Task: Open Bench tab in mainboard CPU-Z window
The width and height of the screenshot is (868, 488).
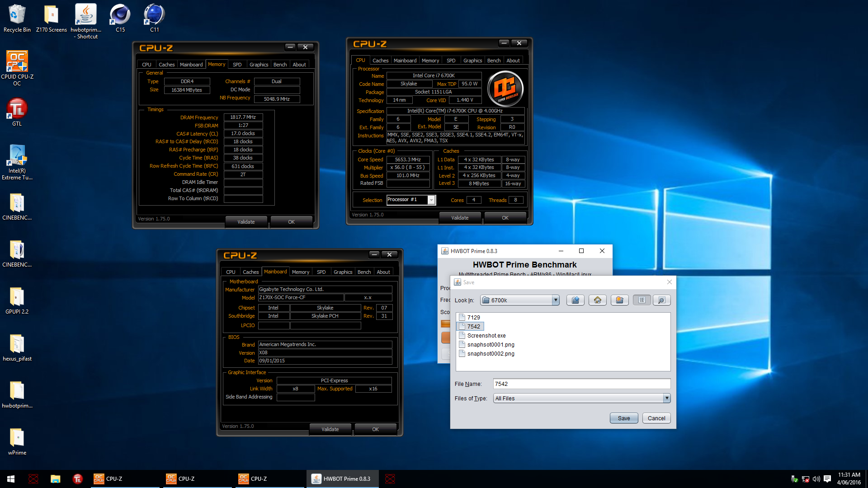Action: [x=364, y=272]
